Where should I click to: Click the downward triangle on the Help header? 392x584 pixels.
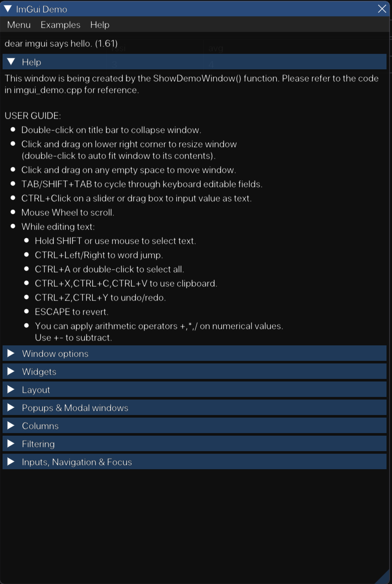click(x=11, y=62)
